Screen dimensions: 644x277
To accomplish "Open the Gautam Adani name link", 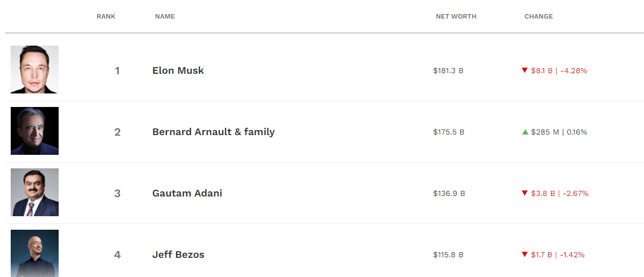I will (187, 194).
